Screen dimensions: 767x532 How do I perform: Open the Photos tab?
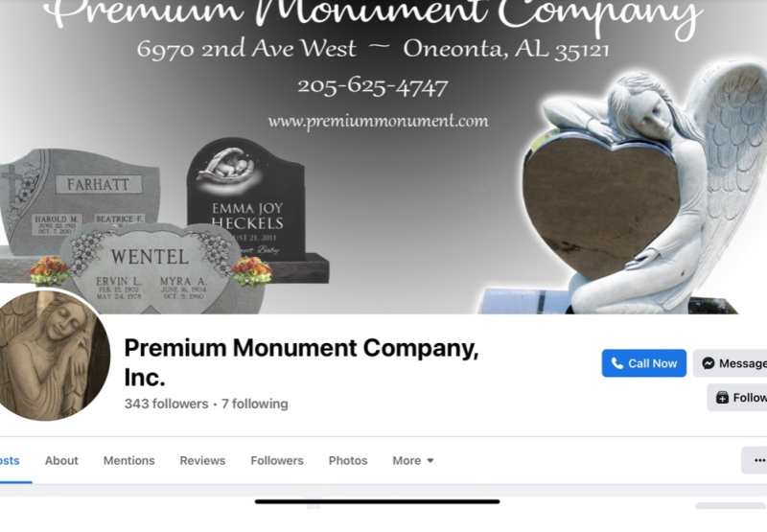348,461
